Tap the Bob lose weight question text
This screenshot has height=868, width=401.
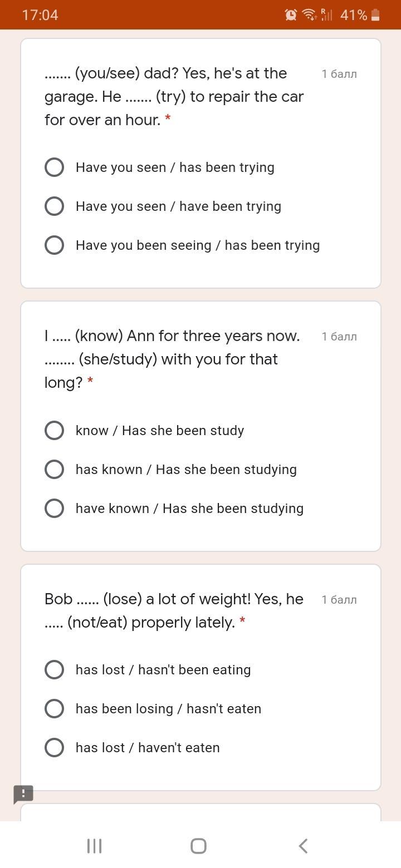[x=174, y=610]
